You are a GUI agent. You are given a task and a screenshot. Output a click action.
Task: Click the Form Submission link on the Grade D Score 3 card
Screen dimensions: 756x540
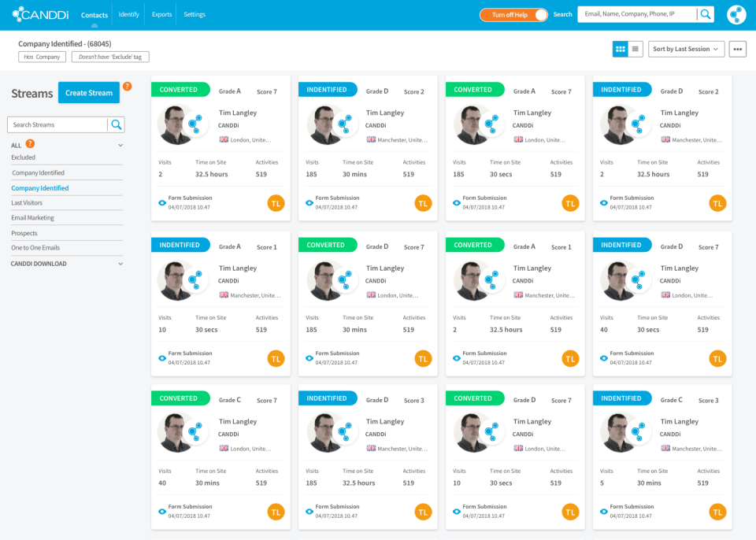point(338,507)
